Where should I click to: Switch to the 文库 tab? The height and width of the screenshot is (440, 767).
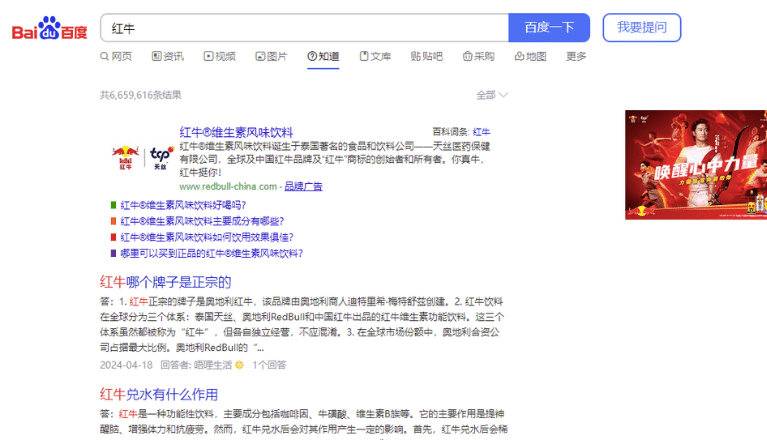[375, 56]
